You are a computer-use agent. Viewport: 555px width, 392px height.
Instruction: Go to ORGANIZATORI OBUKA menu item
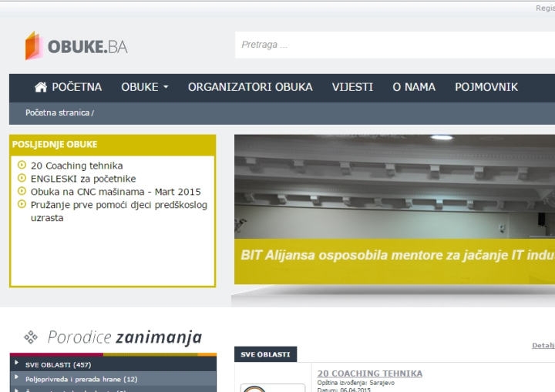pos(250,87)
